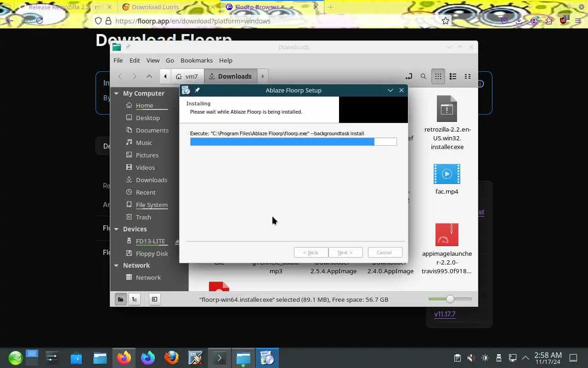Select the fac.mp4 video file
Viewport: 588px width, 368px height.
(x=447, y=179)
